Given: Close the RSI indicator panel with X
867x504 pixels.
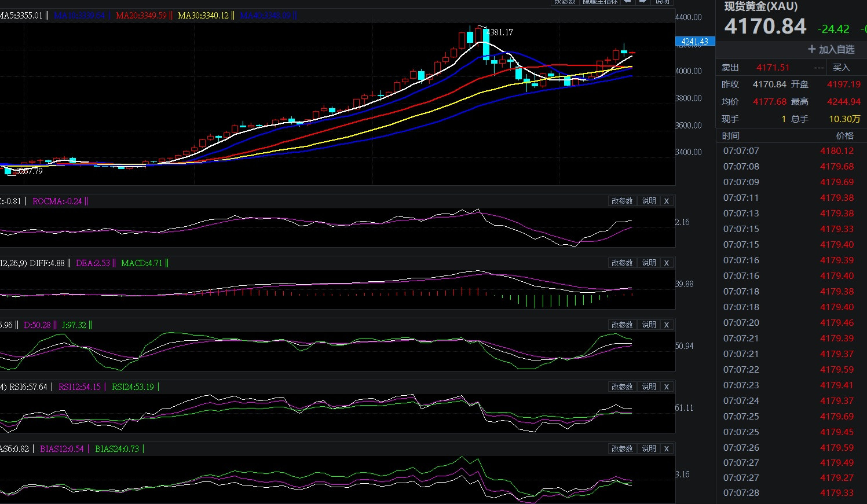Looking at the screenshot, I should click(667, 387).
